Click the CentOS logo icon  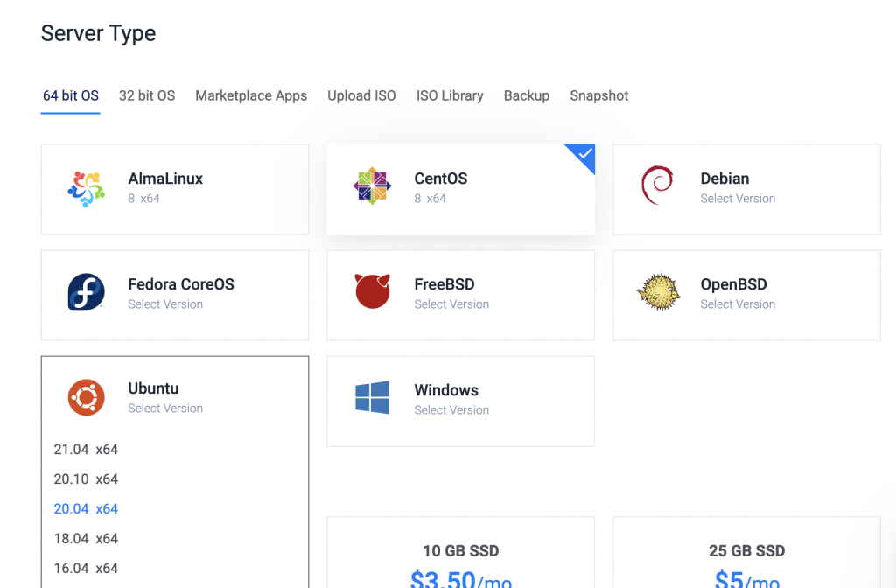[x=372, y=185]
